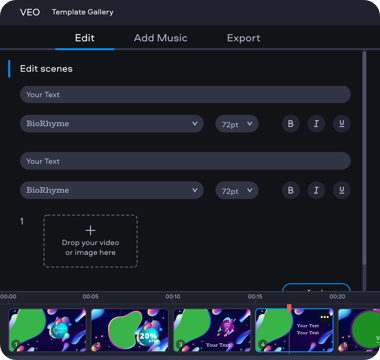Select scene 1 thumbnail in timeline

[47, 330]
